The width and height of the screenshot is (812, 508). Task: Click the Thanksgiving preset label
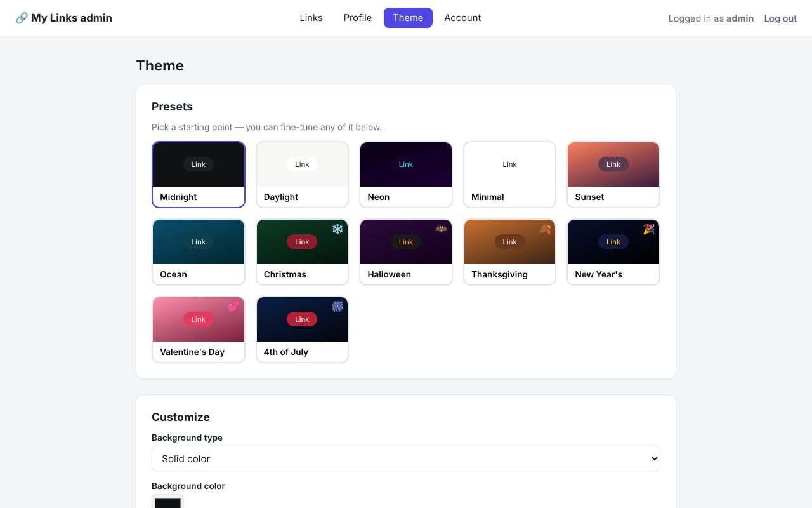click(499, 274)
